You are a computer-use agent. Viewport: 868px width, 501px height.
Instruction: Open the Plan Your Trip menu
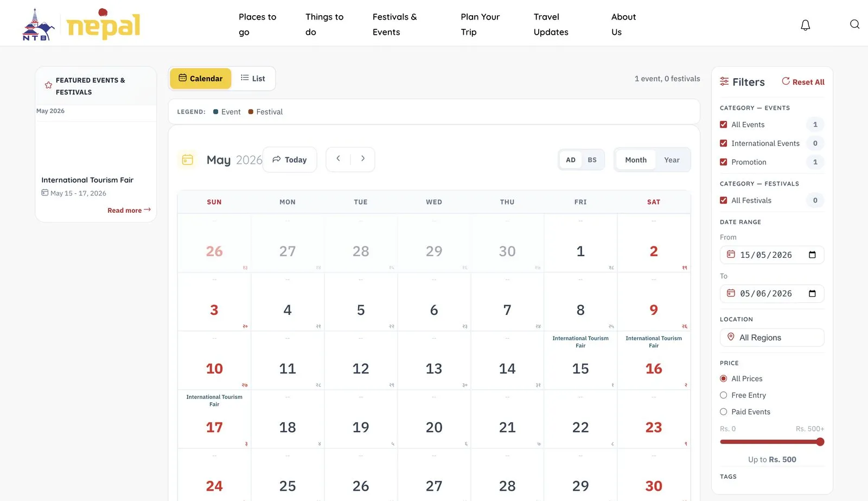pyautogui.click(x=480, y=24)
